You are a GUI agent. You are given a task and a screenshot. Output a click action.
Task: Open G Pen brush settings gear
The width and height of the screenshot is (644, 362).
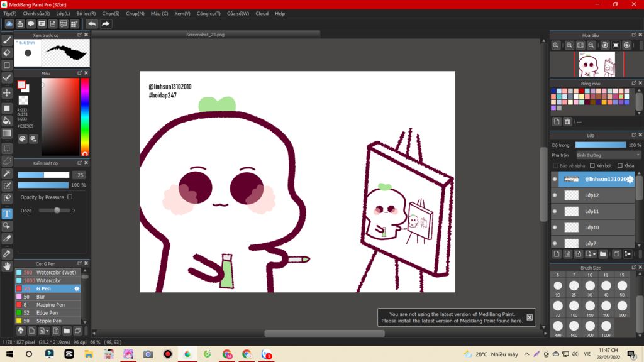(x=77, y=288)
